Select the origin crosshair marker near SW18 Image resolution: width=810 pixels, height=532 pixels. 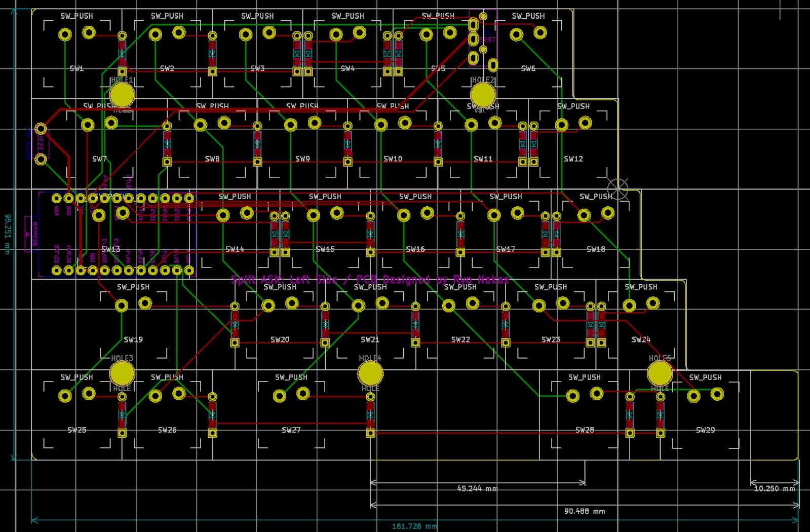click(618, 189)
